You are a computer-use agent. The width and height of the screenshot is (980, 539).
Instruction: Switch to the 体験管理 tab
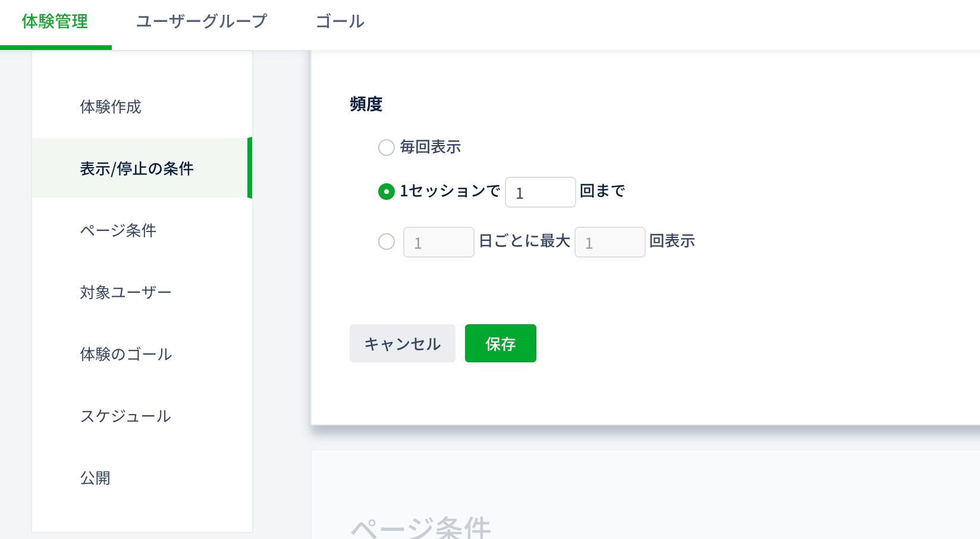click(55, 22)
